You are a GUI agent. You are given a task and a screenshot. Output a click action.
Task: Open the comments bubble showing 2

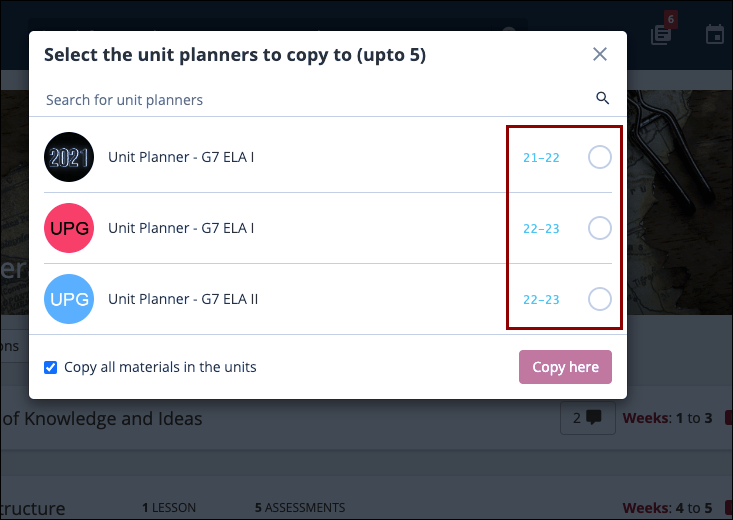[588, 418]
